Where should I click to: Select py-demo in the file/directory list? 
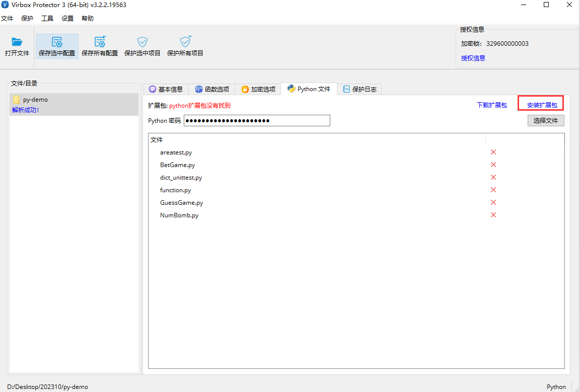pos(74,104)
